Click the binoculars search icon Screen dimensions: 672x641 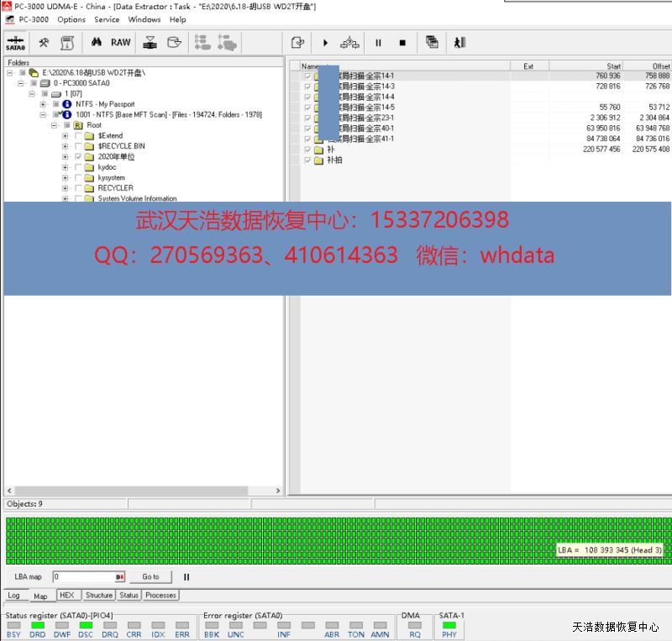pos(97,42)
